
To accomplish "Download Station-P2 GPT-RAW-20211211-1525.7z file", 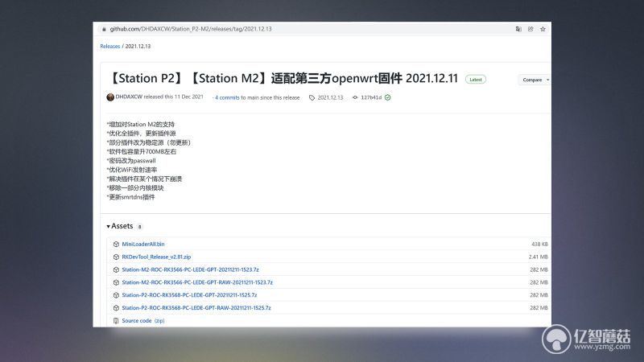I will (196, 308).
